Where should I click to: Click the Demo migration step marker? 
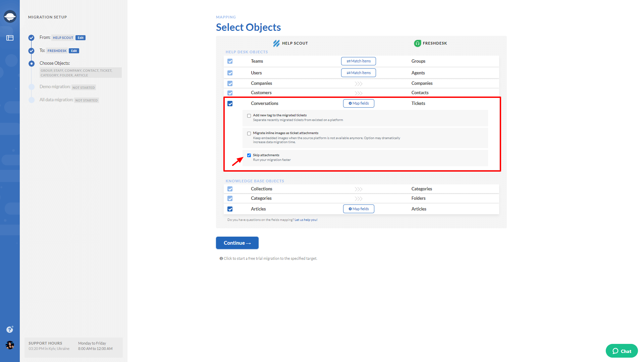32,87
